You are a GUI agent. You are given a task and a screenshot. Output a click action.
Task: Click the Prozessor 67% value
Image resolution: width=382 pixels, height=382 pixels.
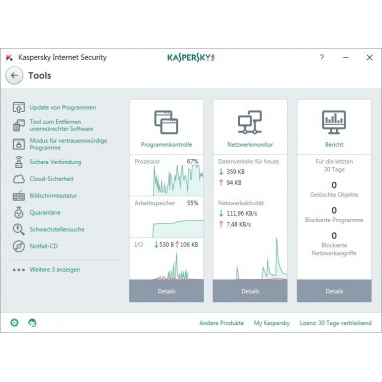193,162
